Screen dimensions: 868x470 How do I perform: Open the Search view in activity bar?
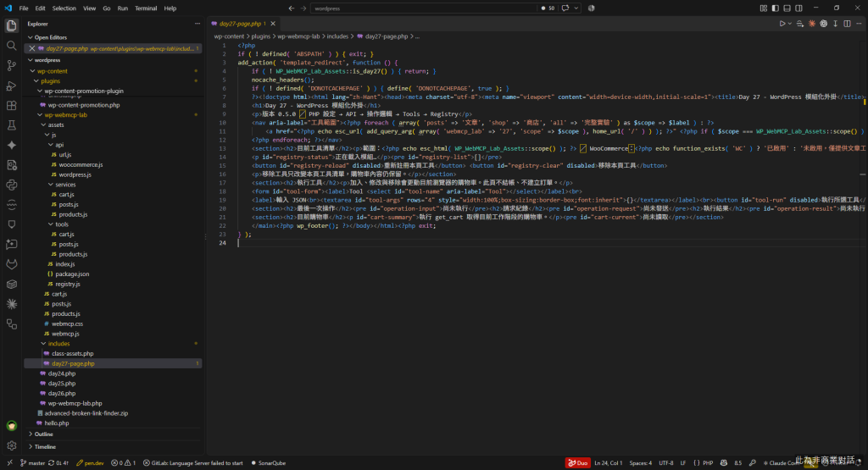coord(12,46)
